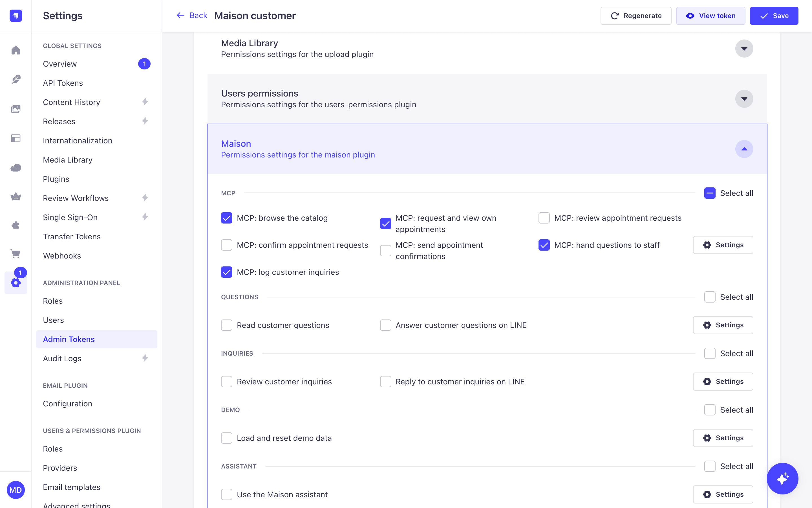Click the Overview notification badge

(x=144, y=64)
